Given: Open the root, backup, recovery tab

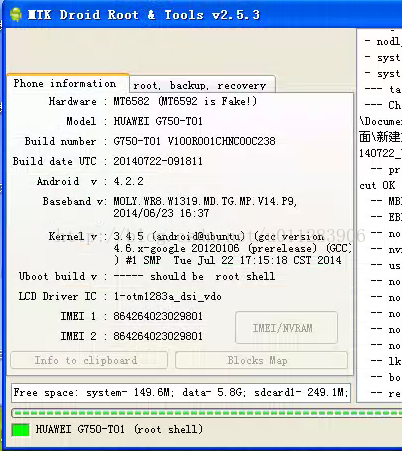Looking at the screenshot, I should pos(202,84).
